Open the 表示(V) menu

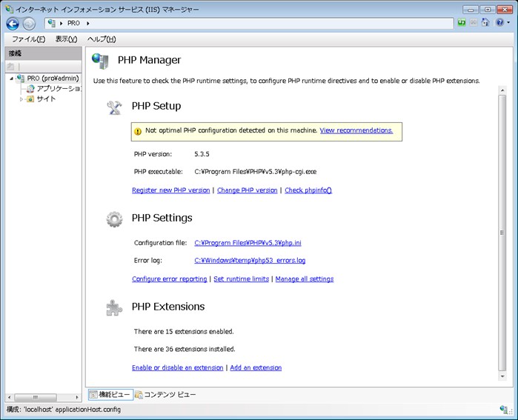tap(66, 39)
